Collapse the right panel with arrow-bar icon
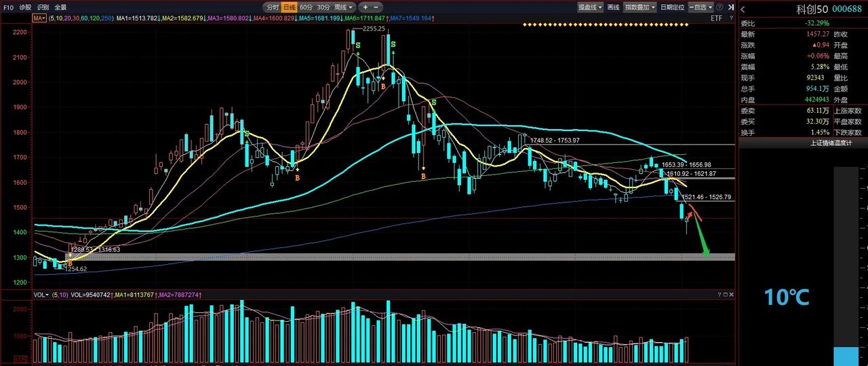 pyautogui.click(x=730, y=7)
